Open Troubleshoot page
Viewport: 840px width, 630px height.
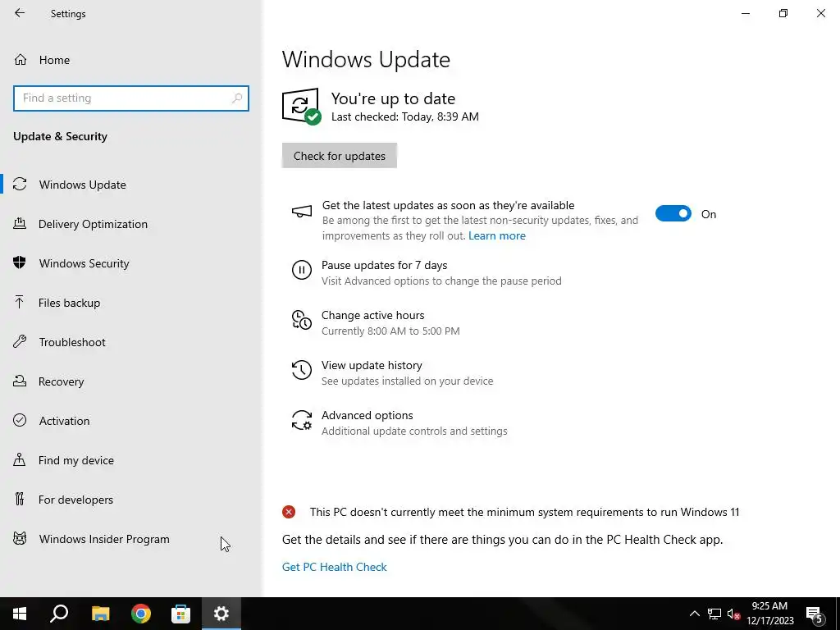(72, 342)
